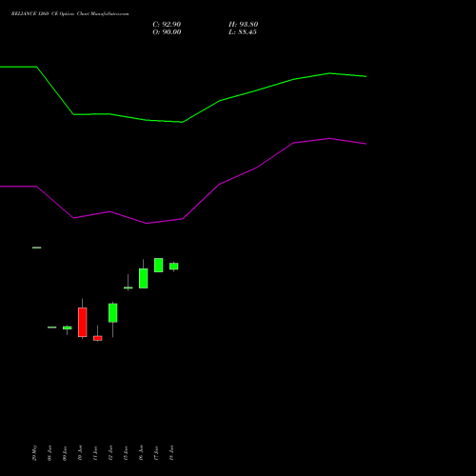Click the 17 Jun date label
Viewport: 476px width, 476px height.
click(156, 453)
